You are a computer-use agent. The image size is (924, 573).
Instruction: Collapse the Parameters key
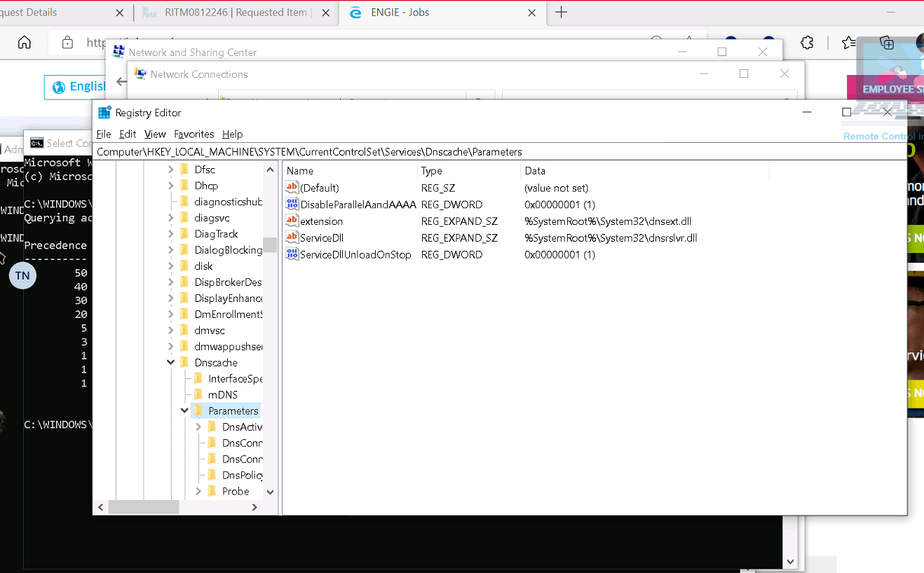click(x=184, y=411)
